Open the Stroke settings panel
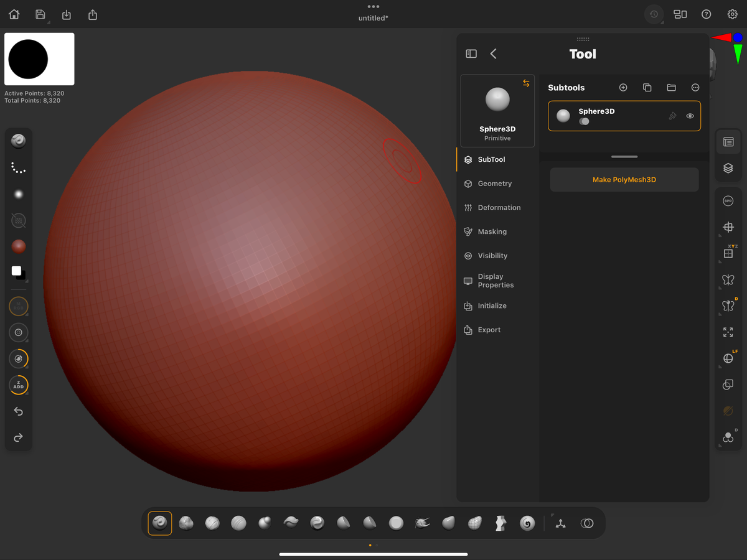 click(x=18, y=167)
